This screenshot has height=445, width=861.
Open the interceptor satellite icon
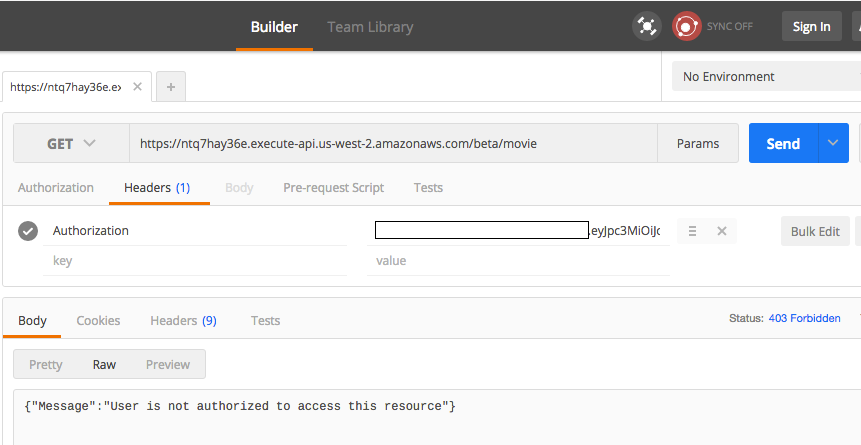click(x=647, y=26)
